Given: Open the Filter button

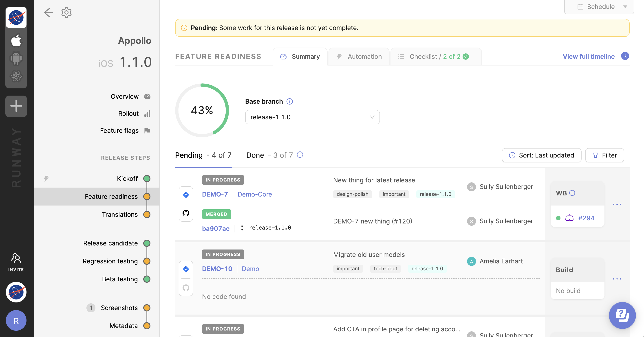Looking at the screenshot, I should (604, 155).
